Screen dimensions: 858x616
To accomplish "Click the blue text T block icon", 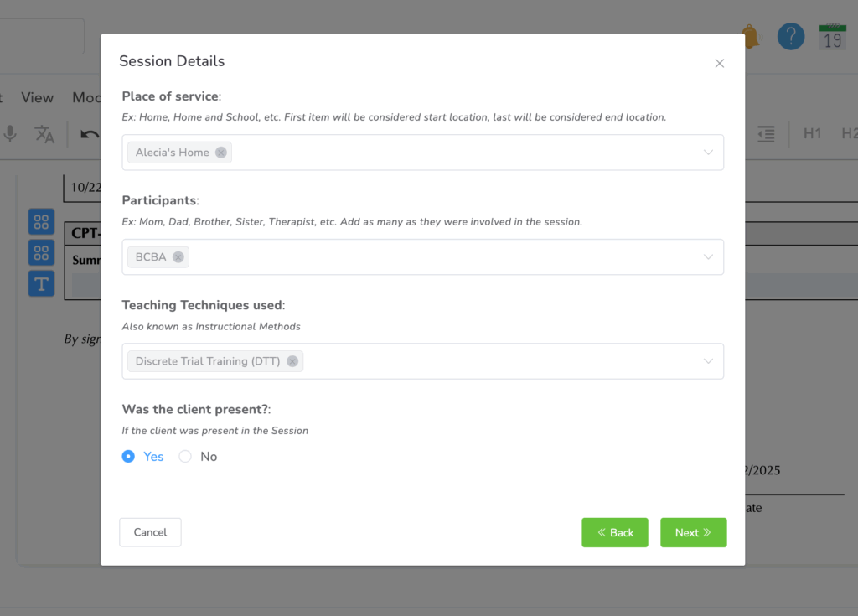I will pos(41,283).
